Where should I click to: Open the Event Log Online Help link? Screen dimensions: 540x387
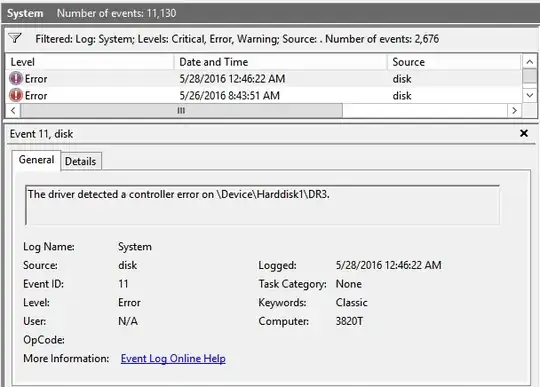pos(173,358)
